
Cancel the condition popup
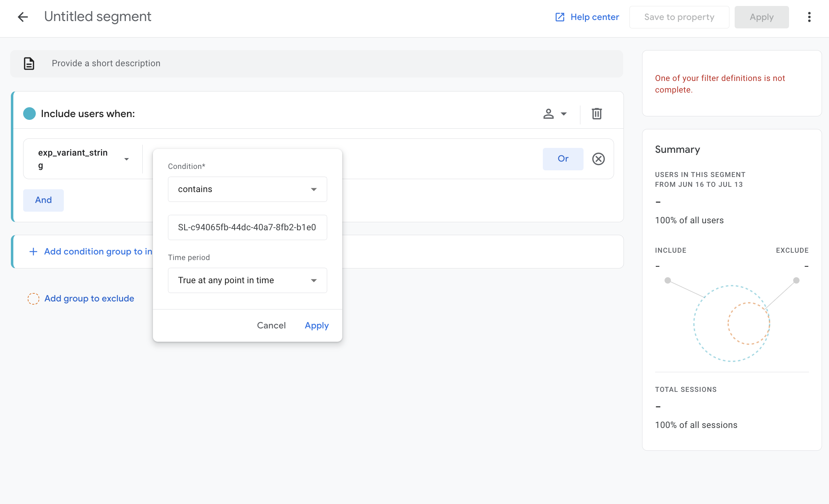coord(271,326)
